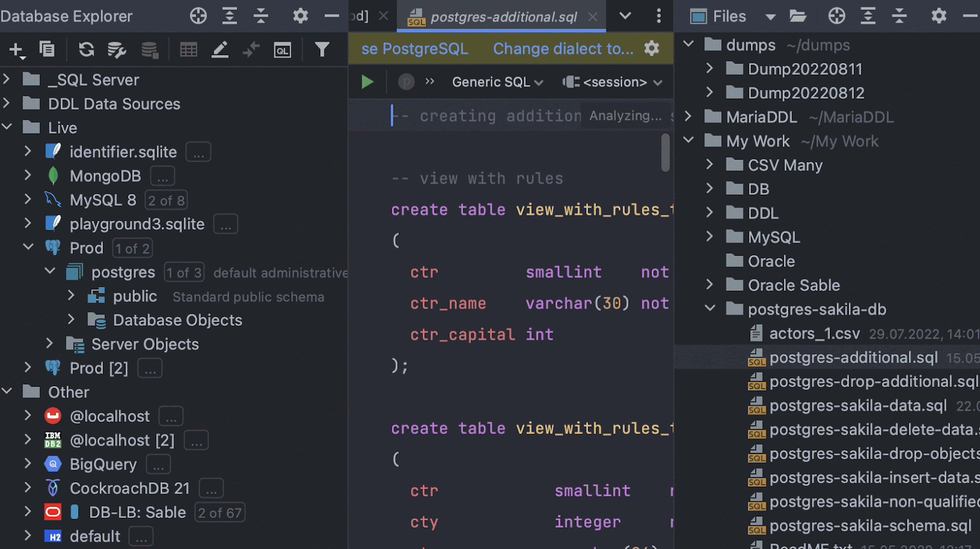
Task: Expand the MySQL 8 data source
Action: [28, 200]
